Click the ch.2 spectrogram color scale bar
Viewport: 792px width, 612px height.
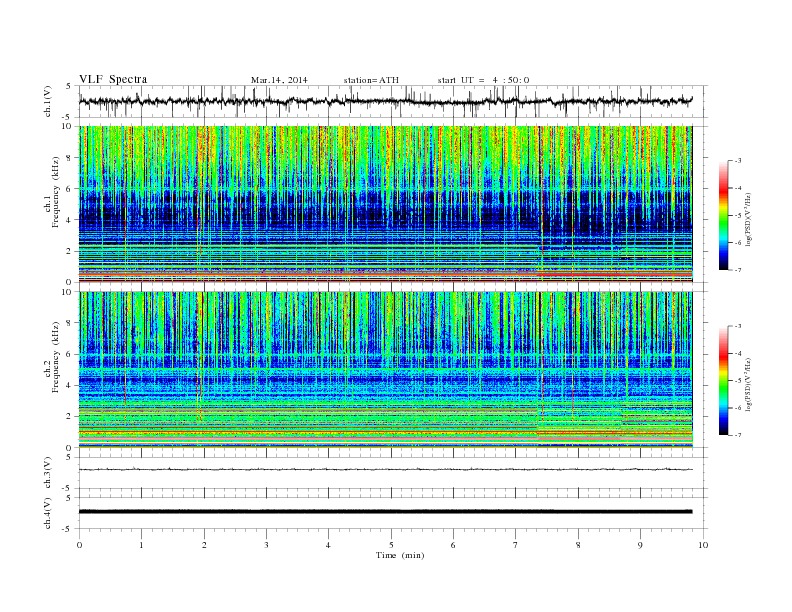tap(723, 380)
